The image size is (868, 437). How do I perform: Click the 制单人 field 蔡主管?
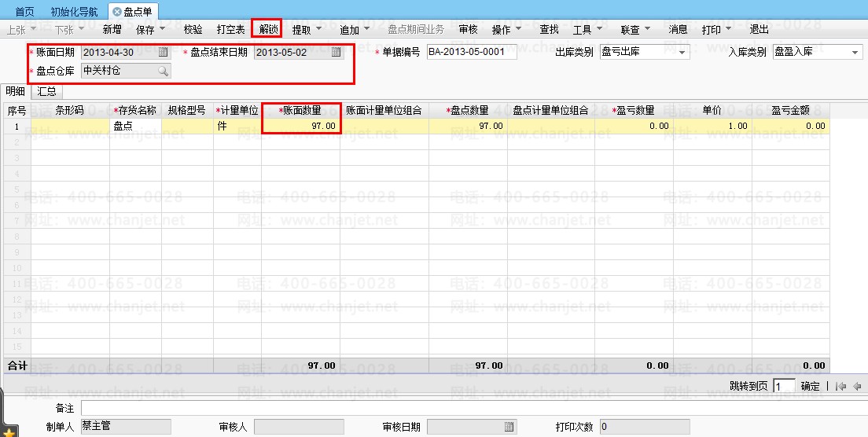pos(126,427)
